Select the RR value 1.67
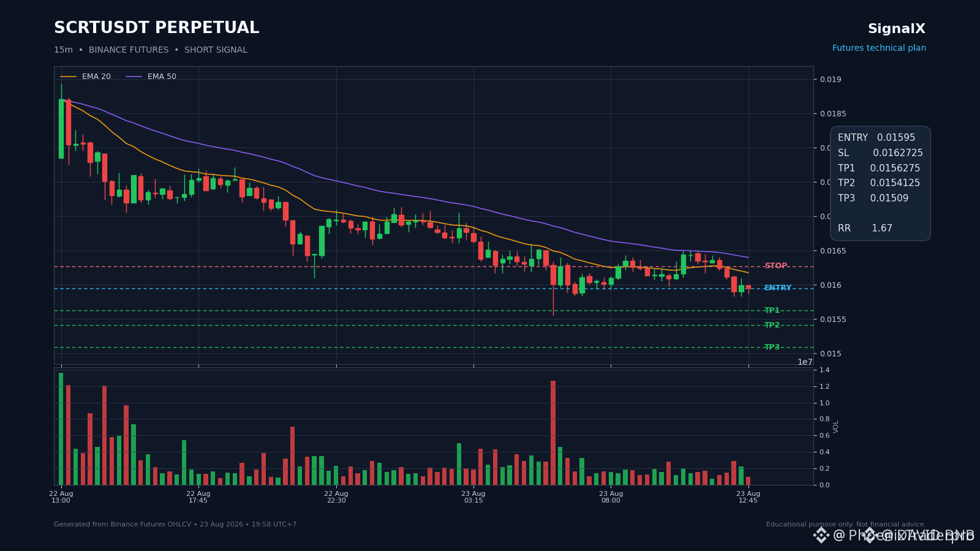This screenshot has height=551, width=980. (x=882, y=228)
